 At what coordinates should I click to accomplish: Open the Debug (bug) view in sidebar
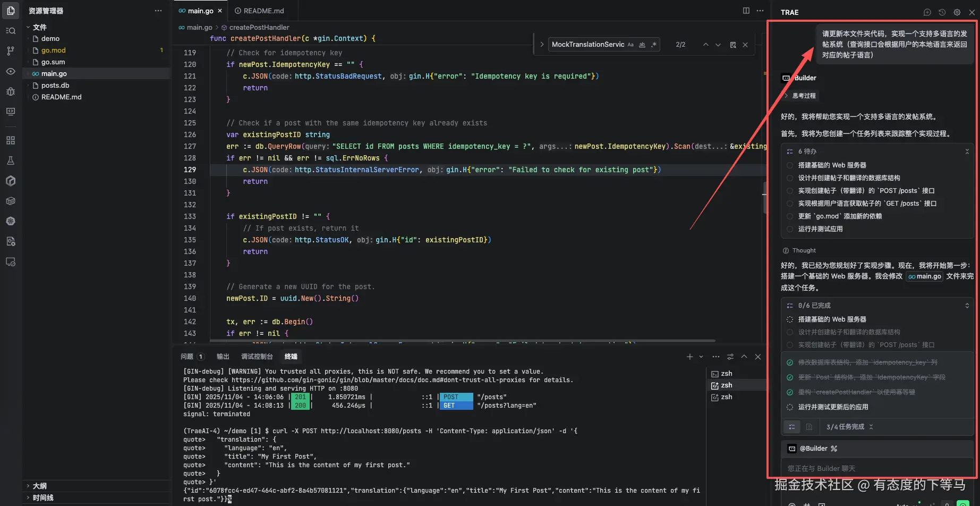[x=11, y=91]
